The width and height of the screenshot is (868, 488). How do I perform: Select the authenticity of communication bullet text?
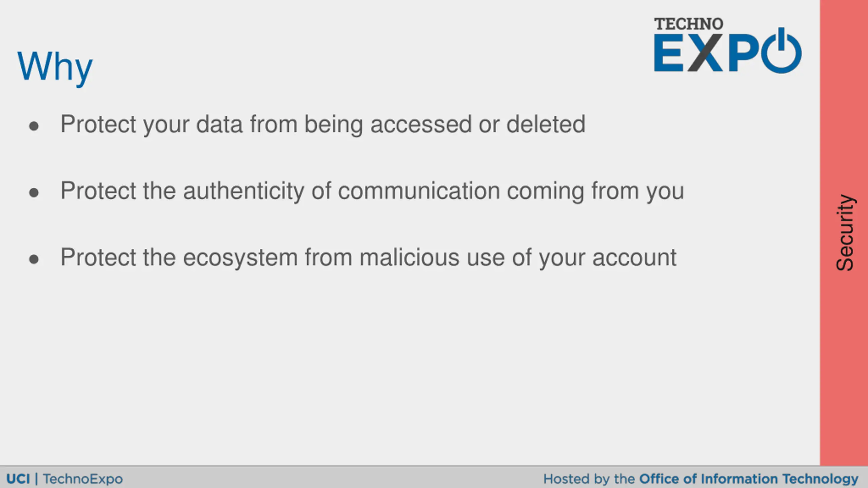(372, 191)
